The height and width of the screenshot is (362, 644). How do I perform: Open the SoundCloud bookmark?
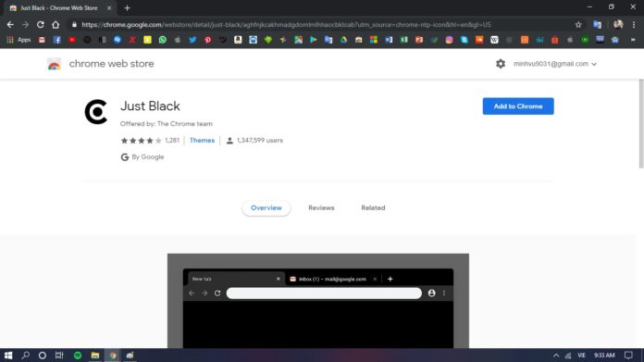tap(479, 40)
